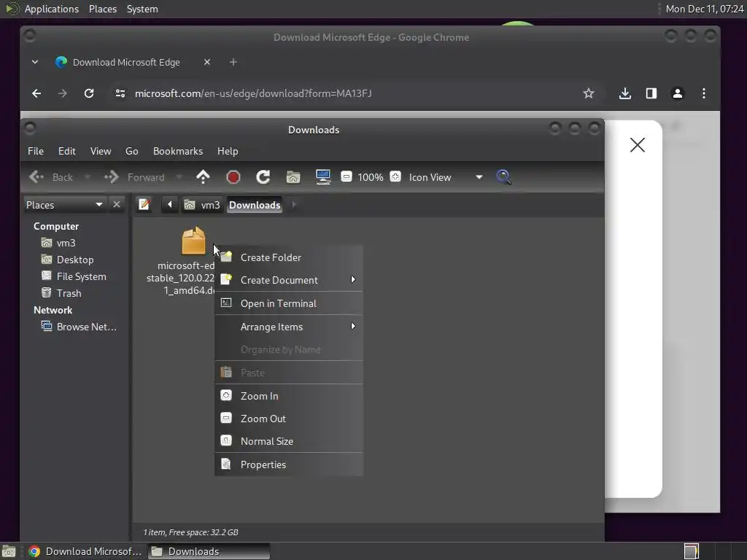Screen dimensions: 747x560
Task: Close the white dialog with X
Action: pyautogui.click(x=637, y=145)
